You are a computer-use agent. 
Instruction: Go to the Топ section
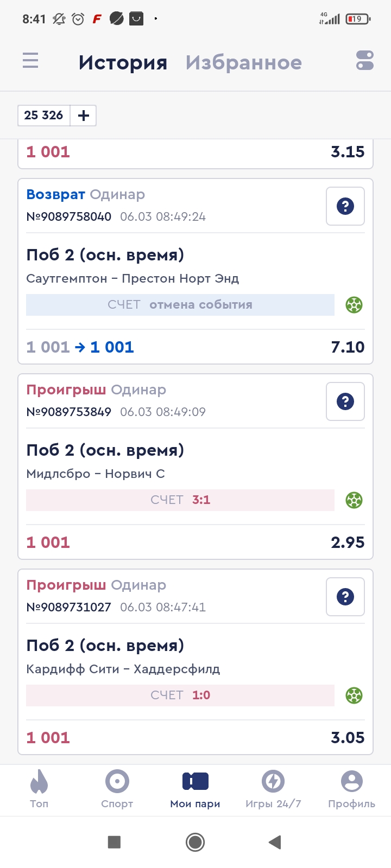(x=39, y=789)
